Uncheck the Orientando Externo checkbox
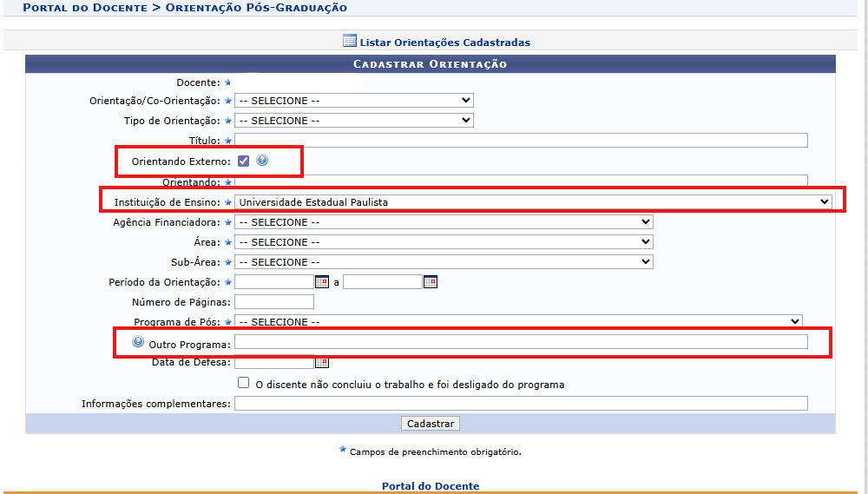 tap(243, 161)
